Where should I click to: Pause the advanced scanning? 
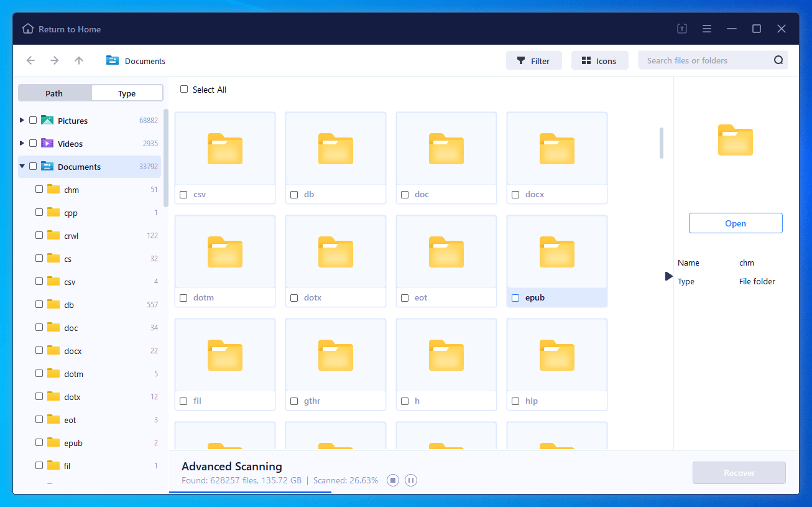(411, 480)
